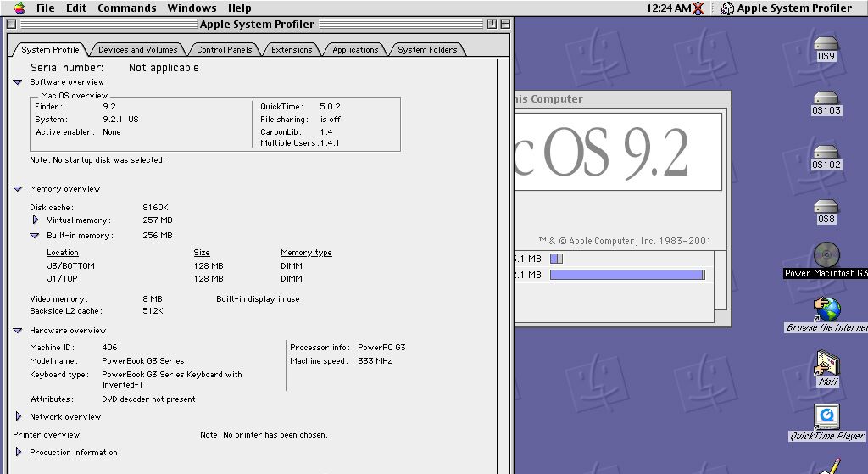
Task: Switch to the Control Panels tab
Action: [224, 49]
